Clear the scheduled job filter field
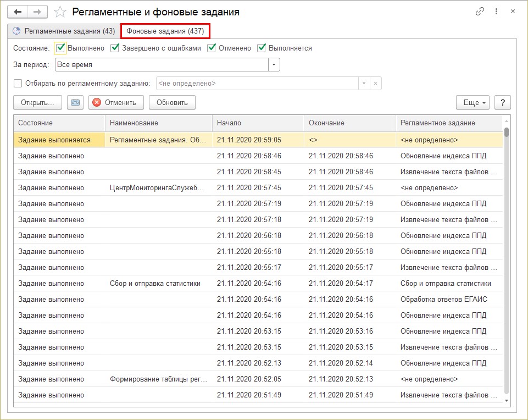528x420 pixels. pos(375,83)
